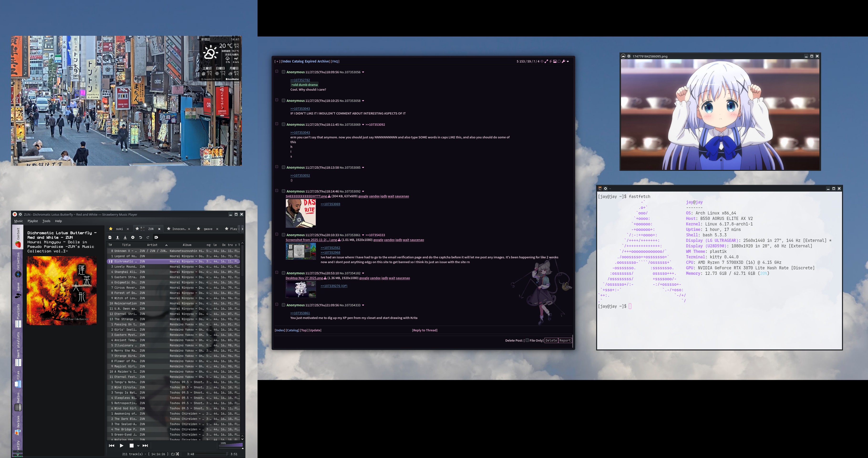This screenshot has width=868, height=458.
Task: Skip to next track
Action: [x=145, y=446]
